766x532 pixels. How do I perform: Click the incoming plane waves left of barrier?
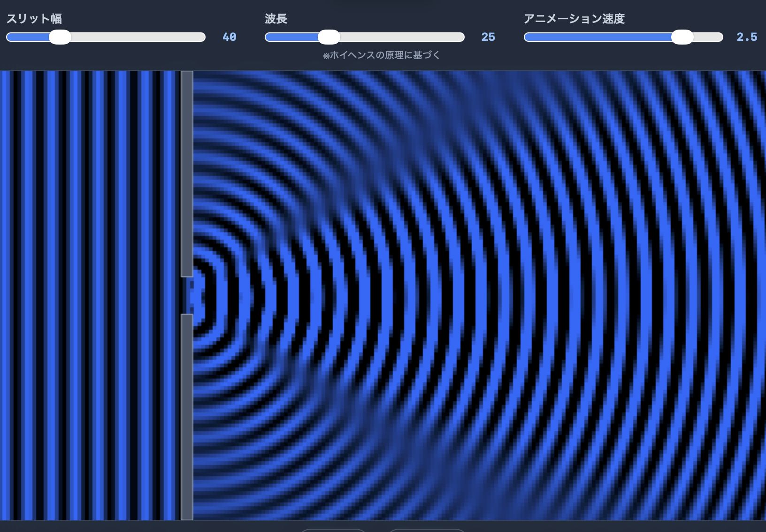[90, 296]
